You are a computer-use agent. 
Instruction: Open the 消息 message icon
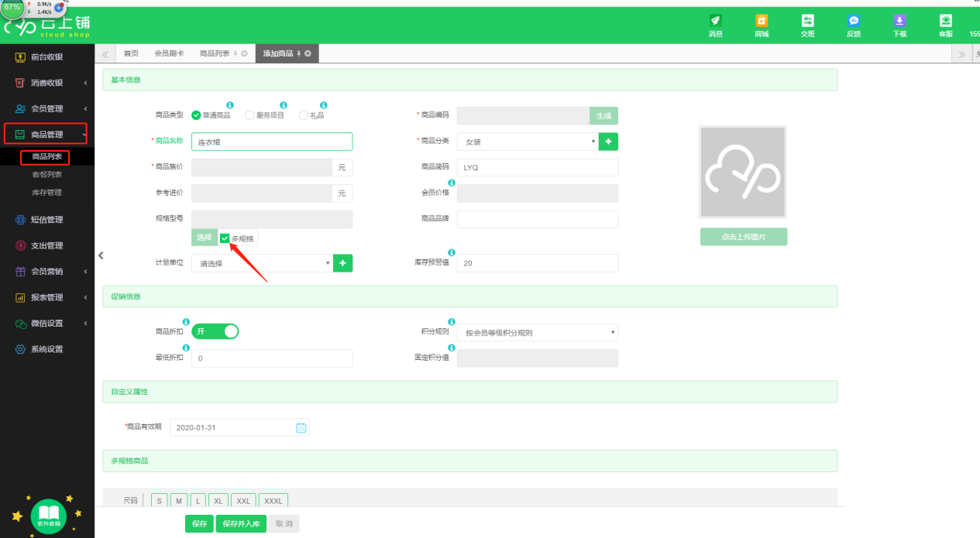click(x=716, y=21)
